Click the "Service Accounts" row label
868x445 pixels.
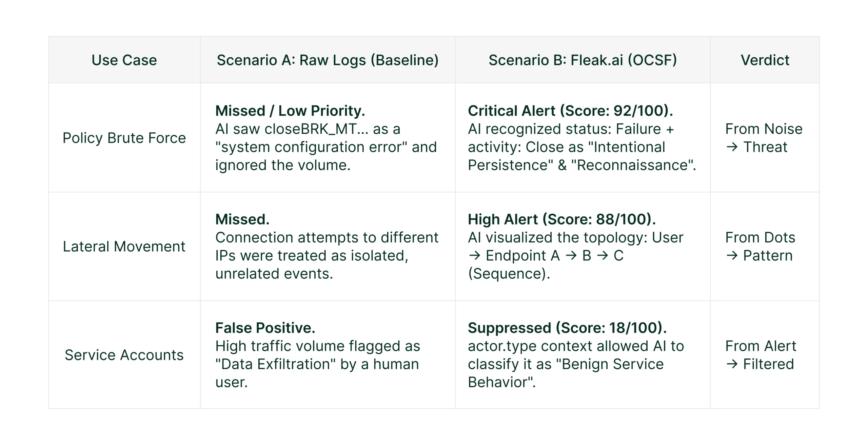coord(124,355)
